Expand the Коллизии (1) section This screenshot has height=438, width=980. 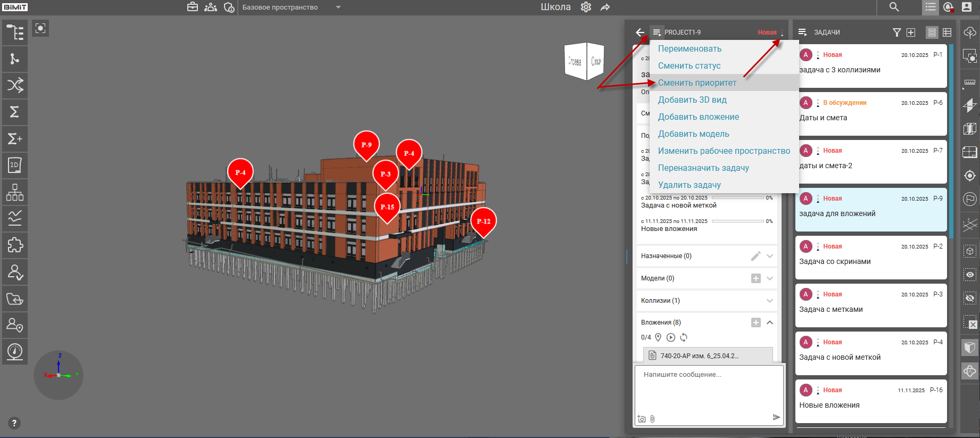click(x=770, y=301)
